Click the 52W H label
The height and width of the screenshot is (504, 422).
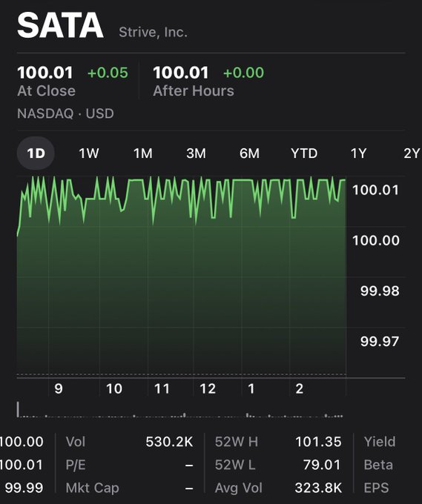click(237, 442)
